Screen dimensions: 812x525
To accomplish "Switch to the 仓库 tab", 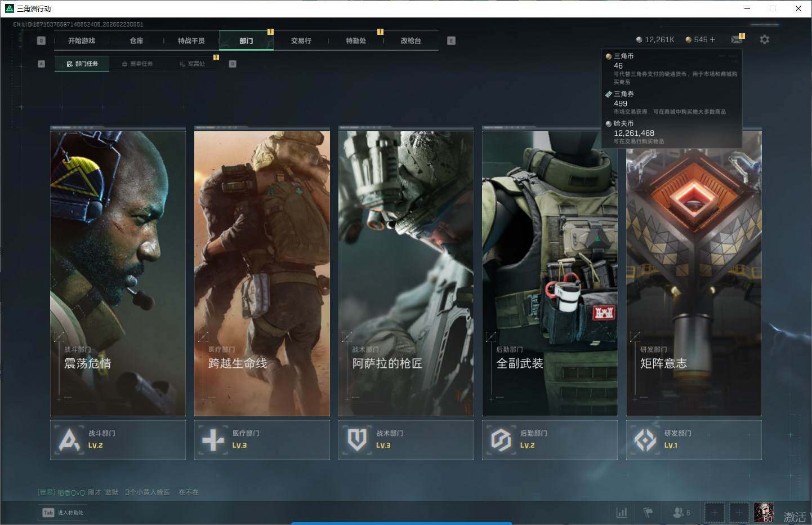I will 136,41.
